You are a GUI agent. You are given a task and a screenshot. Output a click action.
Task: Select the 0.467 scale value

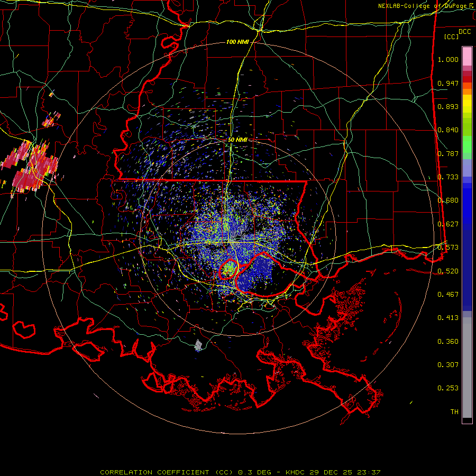point(448,295)
